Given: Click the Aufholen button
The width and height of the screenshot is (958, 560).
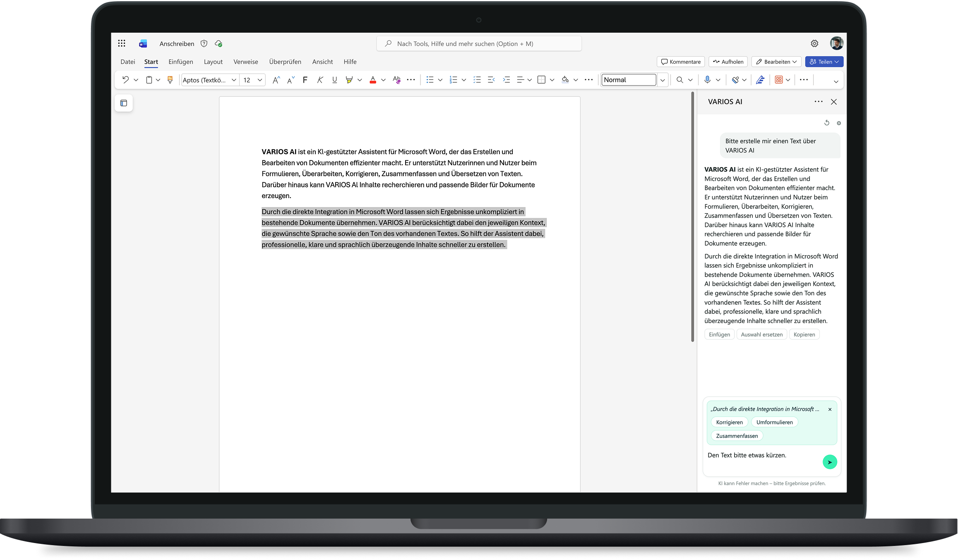Looking at the screenshot, I should tap(728, 62).
